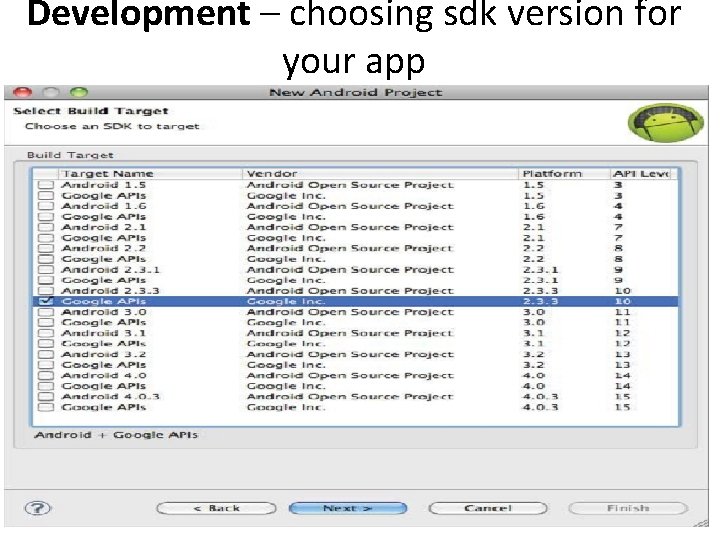Check the Google APIs platform 3.1 checkbox
This screenshot has height=540, width=720.
(x=46, y=343)
